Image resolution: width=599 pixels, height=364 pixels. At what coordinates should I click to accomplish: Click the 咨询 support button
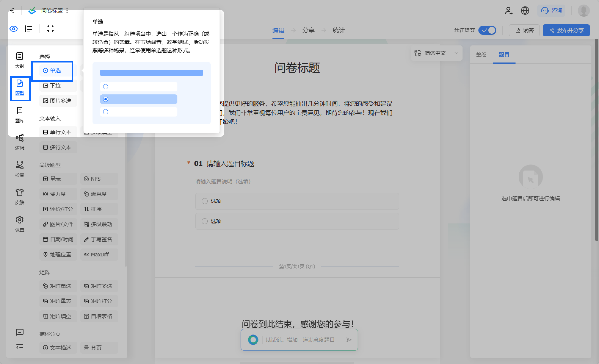click(551, 11)
